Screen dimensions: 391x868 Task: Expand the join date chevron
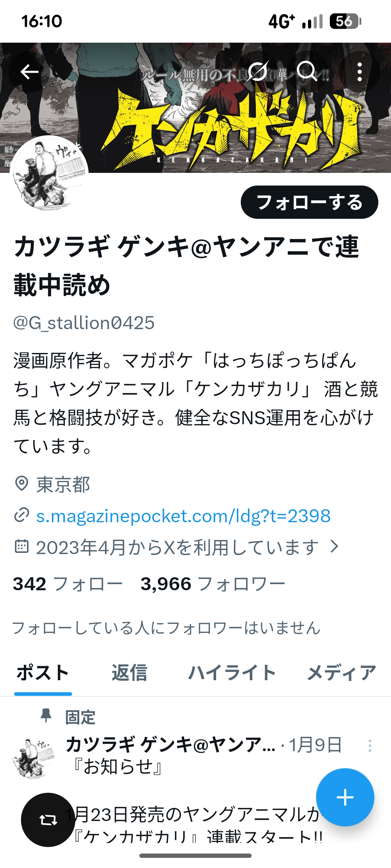[x=335, y=546]
